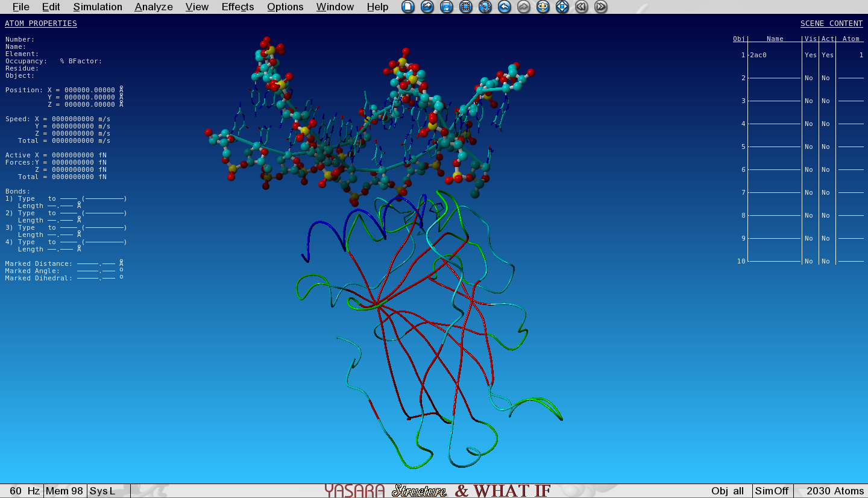Click the fast-forward double-arrow icon
Screen dimensions: 868x498
click(601, 7)
